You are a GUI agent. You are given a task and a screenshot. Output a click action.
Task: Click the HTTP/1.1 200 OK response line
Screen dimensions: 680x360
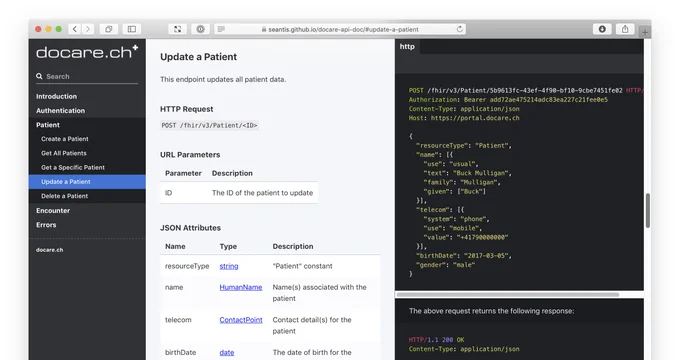click(x=436, y=340)
